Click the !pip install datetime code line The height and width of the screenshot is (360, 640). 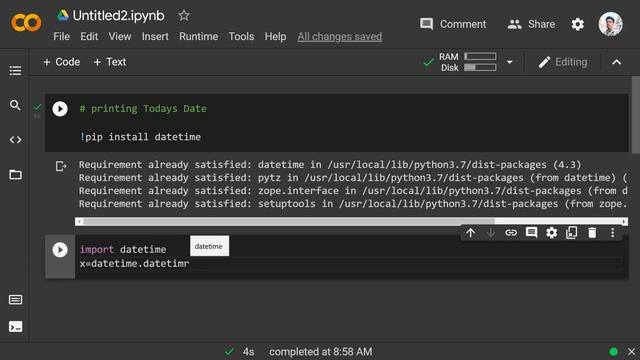(140, 137)
